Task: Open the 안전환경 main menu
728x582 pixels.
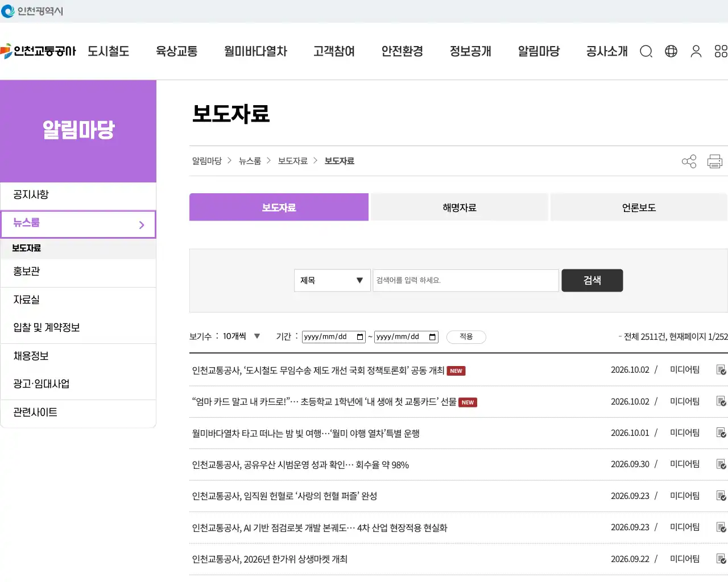Action: (403, 51)
